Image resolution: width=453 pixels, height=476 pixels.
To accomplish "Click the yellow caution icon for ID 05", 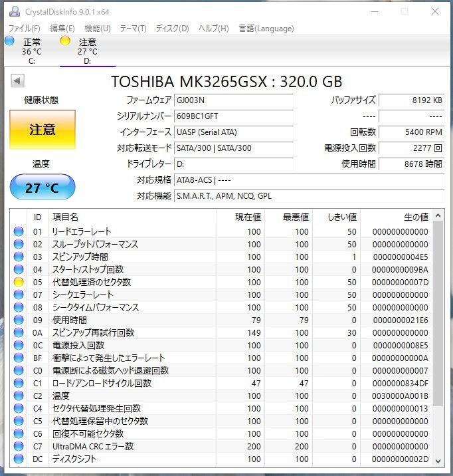I will 19,282.
